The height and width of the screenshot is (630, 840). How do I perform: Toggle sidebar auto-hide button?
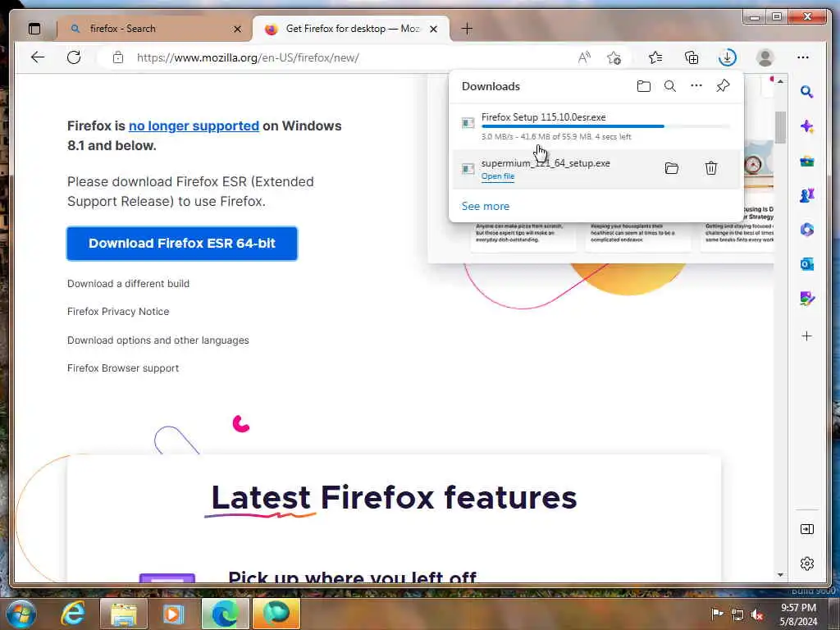[x=807, y=529]
